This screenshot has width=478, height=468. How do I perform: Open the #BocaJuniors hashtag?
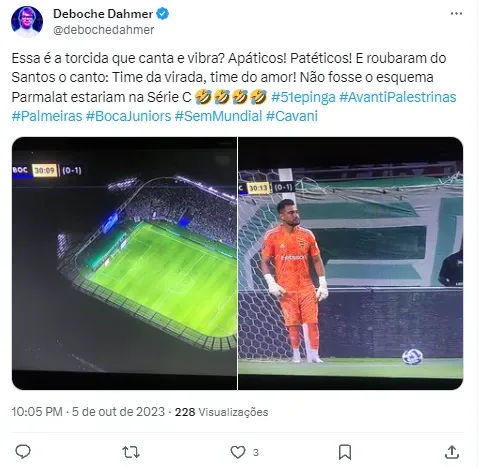[129, 116]
